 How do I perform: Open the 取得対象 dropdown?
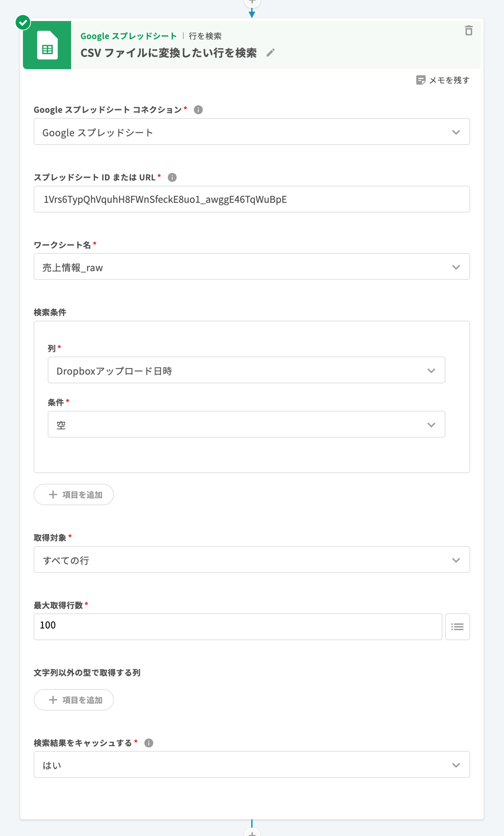252,559
